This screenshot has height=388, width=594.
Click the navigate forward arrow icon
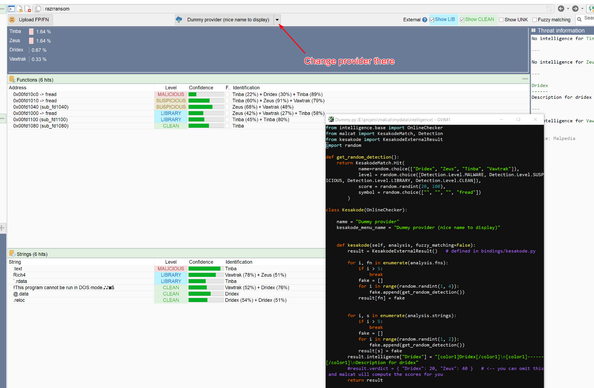575,8
